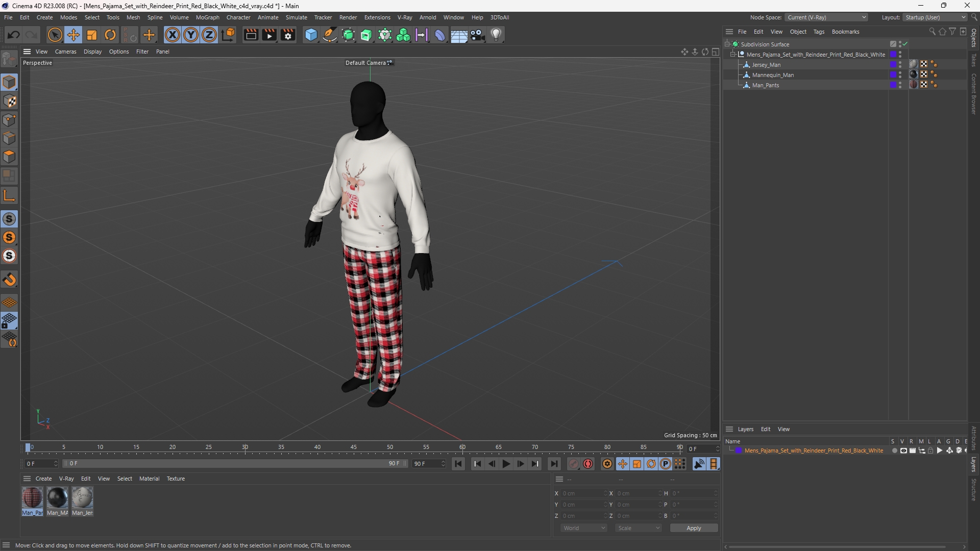This screenshot has height=551, width=980.
Task: Click the pajama layer color swatch
Action: tap(739, 450)
